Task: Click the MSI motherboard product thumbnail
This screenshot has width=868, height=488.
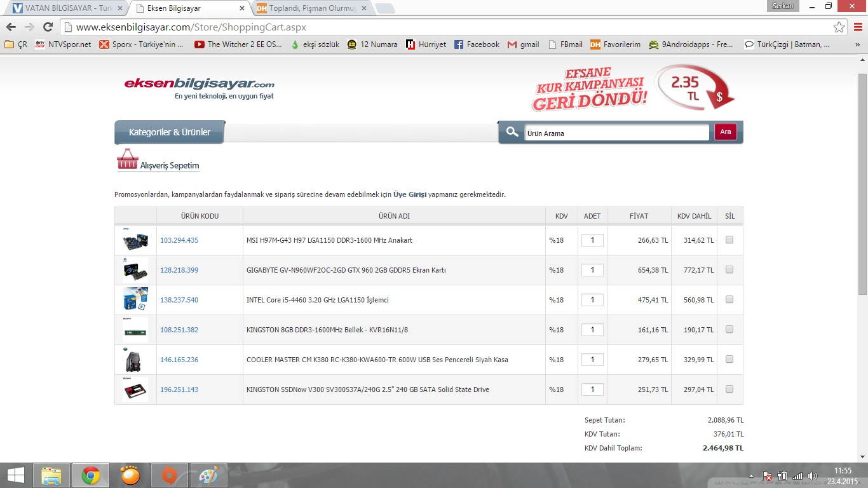Action: [135, 240]
